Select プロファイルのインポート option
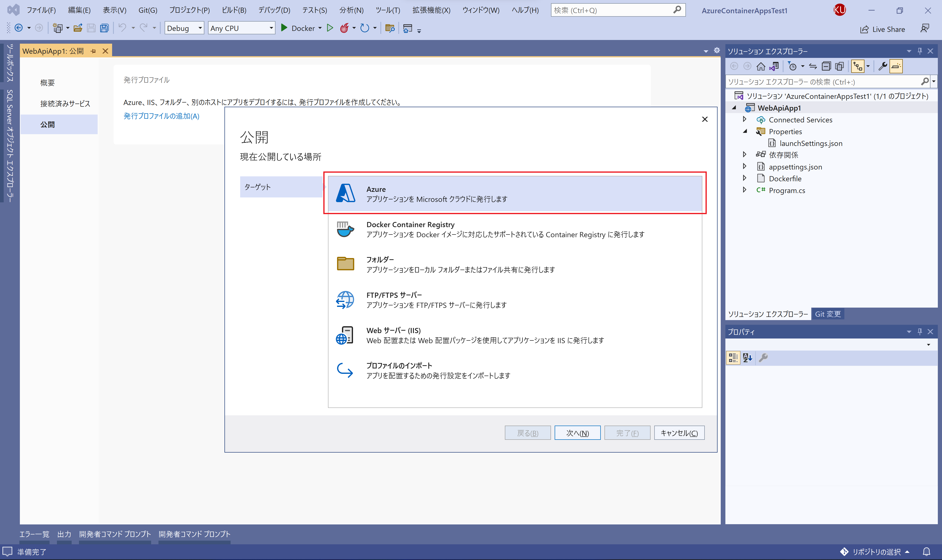The height and width of the screenshot is (560, 942). (515, 371)
